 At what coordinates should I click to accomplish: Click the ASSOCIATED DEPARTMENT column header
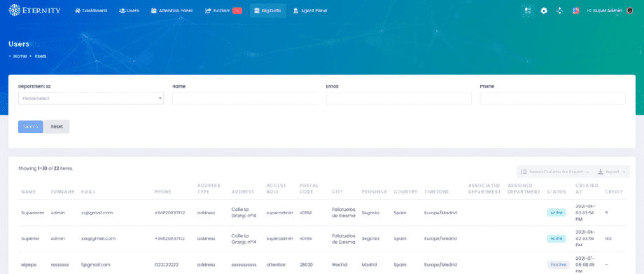[484, 189]
